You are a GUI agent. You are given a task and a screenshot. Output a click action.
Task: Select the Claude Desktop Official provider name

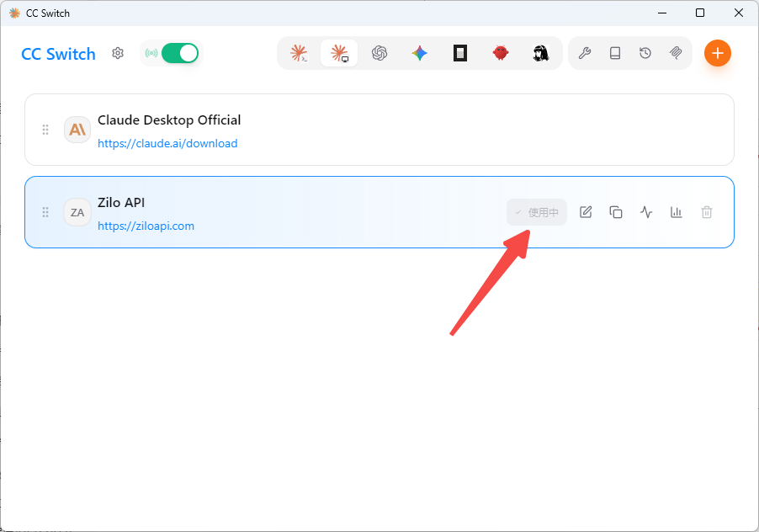tap(169, 120)
